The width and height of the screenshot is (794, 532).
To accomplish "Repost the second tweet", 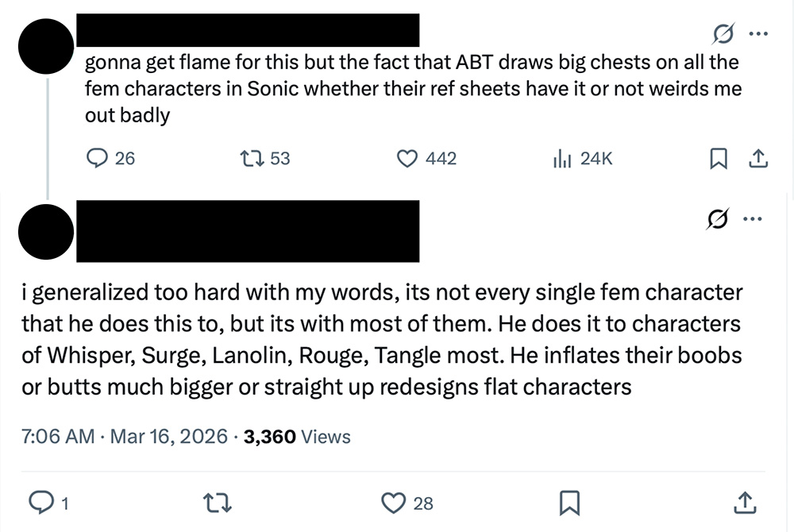I will click(218, 503).
